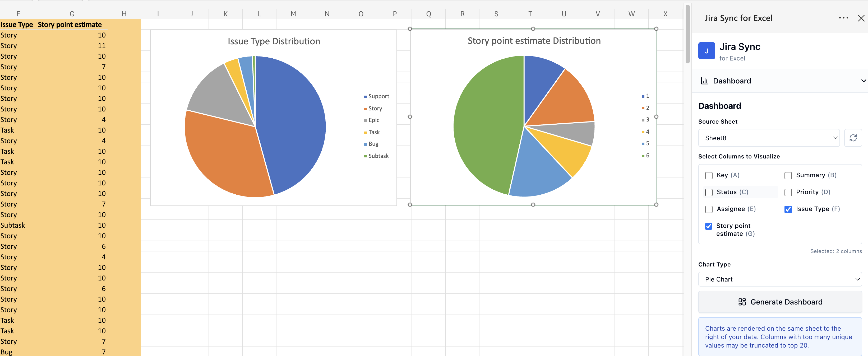This screenshot has width=868, height=356.
Task: Enable the Key (A) checkbox
Action: (x=709, y=175)
